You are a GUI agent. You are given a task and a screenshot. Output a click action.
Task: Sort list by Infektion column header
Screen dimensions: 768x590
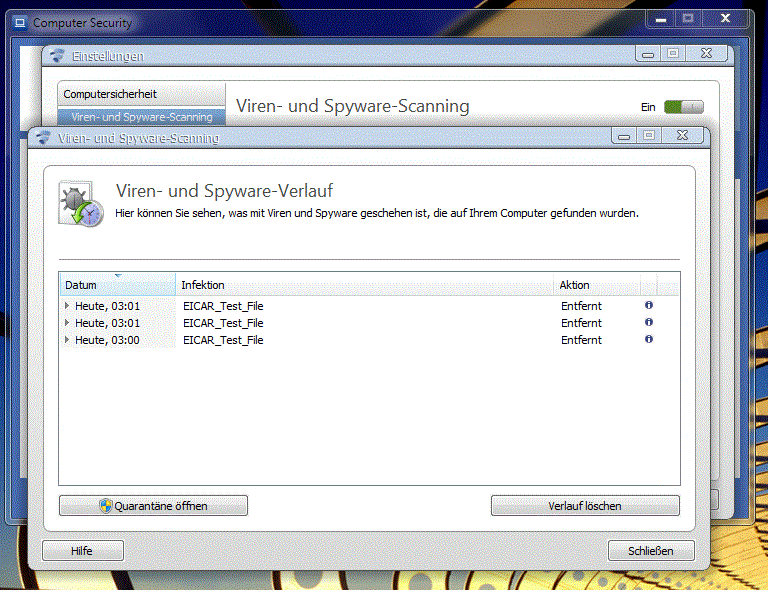point(364,285)
